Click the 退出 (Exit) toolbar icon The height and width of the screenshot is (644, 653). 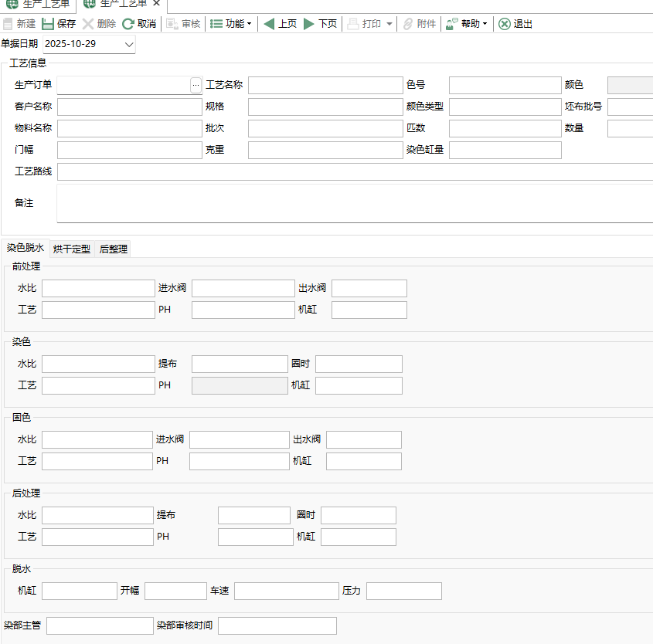point(505,24)
